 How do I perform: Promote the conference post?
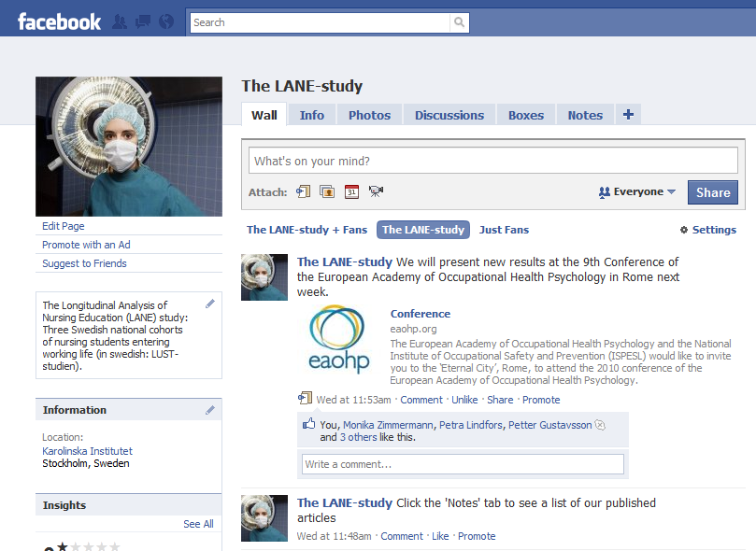[x=541, y=400]
